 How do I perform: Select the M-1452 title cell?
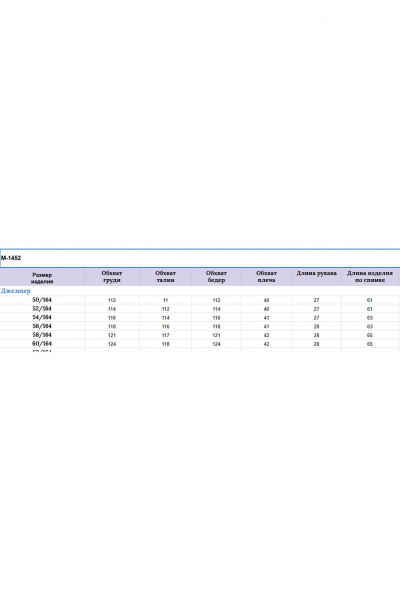[200, 258]
